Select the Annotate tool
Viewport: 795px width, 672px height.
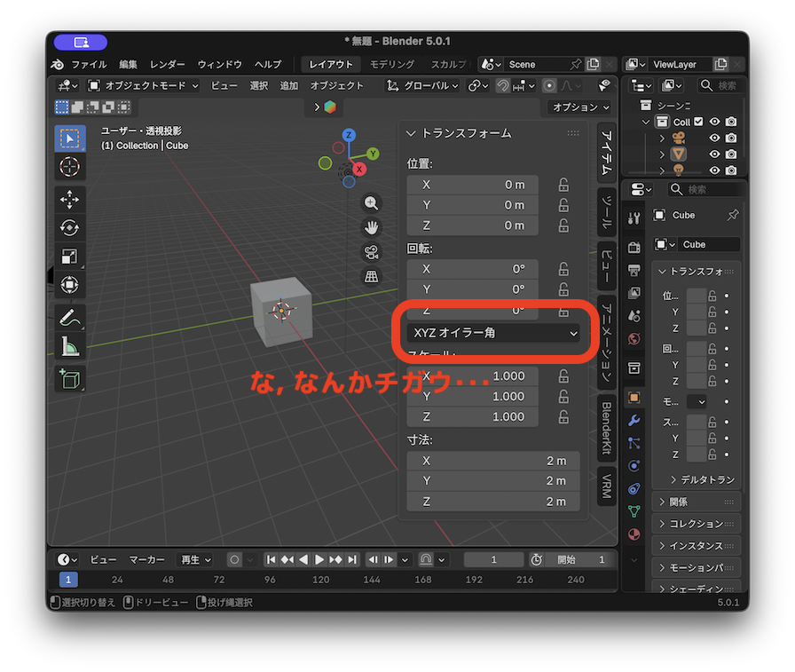69,318
